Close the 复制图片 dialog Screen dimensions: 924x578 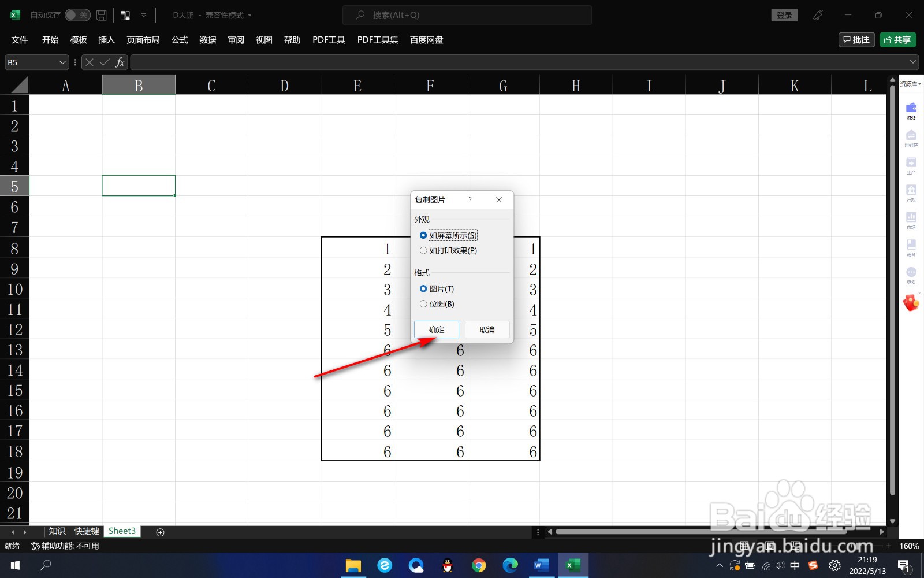coord(499,199)
